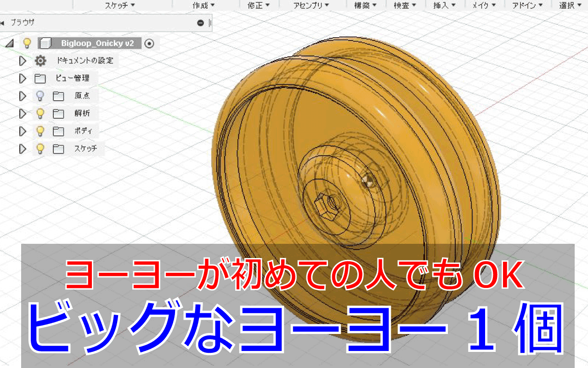Hide the 解析 folder via lightbulb
The image size is (588, 368).
(40, 113)
